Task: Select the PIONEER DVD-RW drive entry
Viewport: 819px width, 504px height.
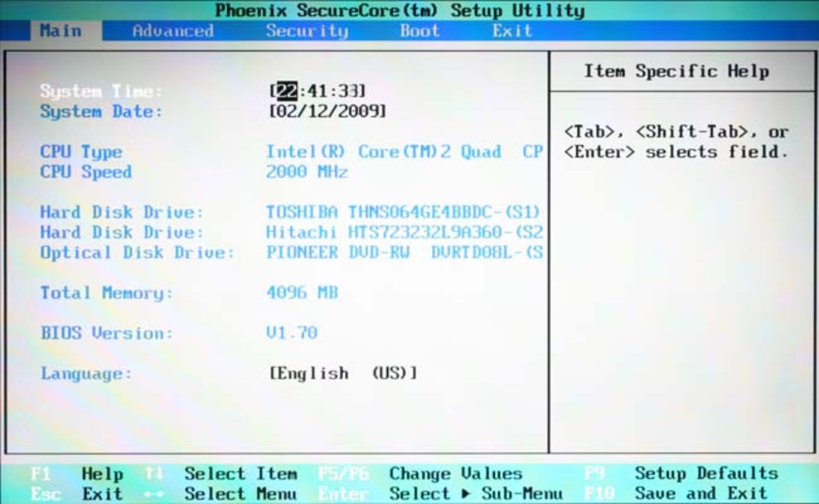Action: pyautogui.click(x=405, y=253)
